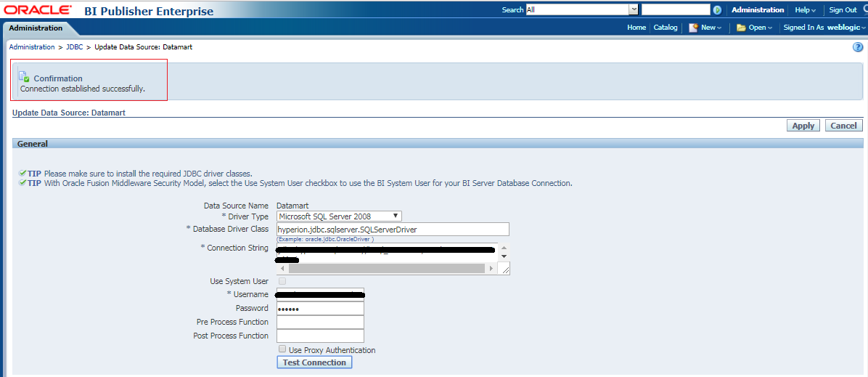Click the New document icon
Screen dimensions: 868x377
[x=693, y=27]
